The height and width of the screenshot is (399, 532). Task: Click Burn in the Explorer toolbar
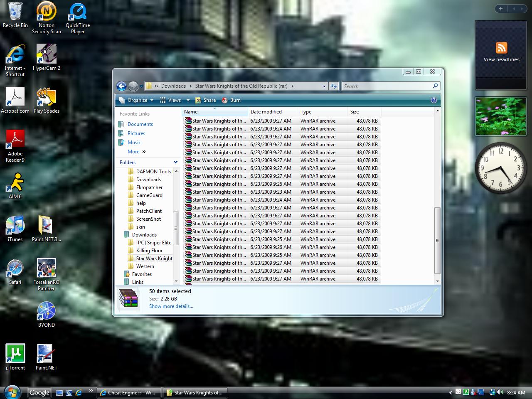click(232, 100)
